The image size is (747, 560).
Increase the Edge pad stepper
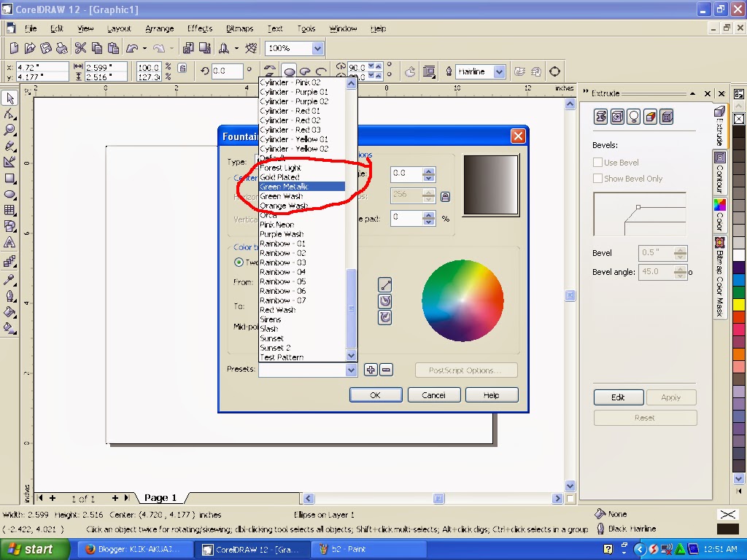coord(428,215)
